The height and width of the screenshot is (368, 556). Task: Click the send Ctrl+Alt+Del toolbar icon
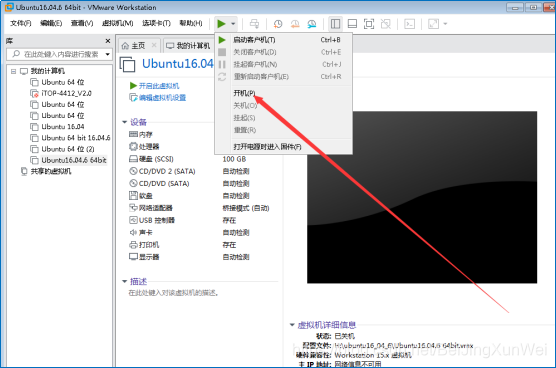pos(254,24)
